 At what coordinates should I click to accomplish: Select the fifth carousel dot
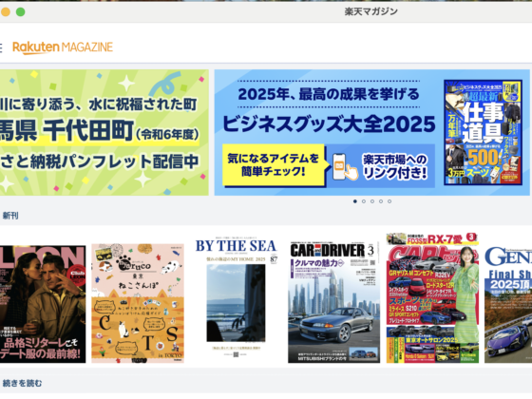click(389, 201)
